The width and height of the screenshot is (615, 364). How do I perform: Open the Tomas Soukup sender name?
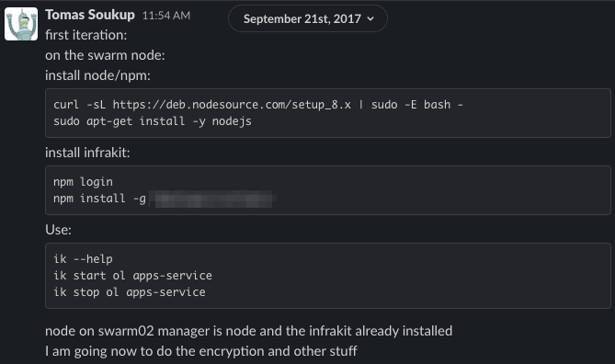[x=90, y=15]
